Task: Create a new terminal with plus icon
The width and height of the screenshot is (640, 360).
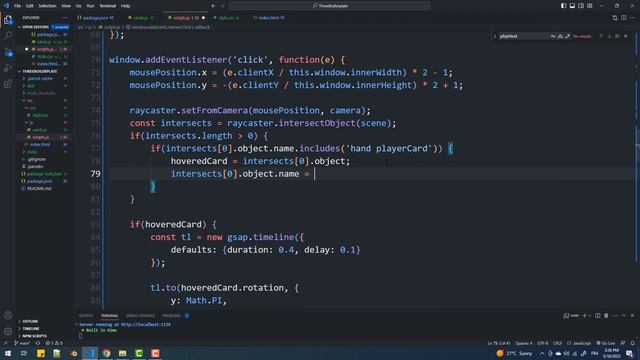Action: [584, 316]
